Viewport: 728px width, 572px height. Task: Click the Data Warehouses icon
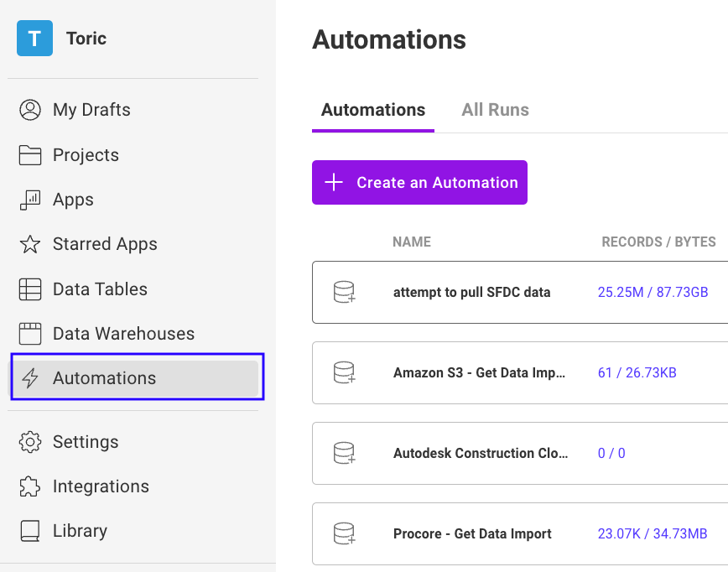point(30,334)
